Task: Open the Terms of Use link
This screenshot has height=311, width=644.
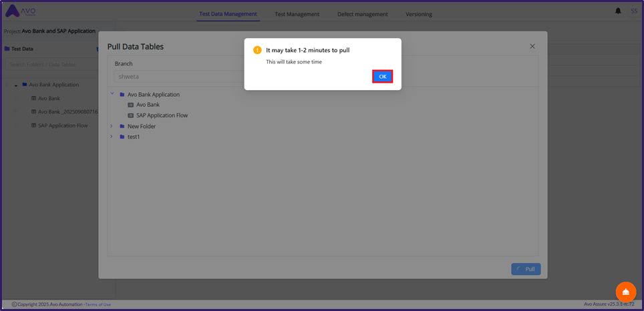Action: click(x=98, y=304)
